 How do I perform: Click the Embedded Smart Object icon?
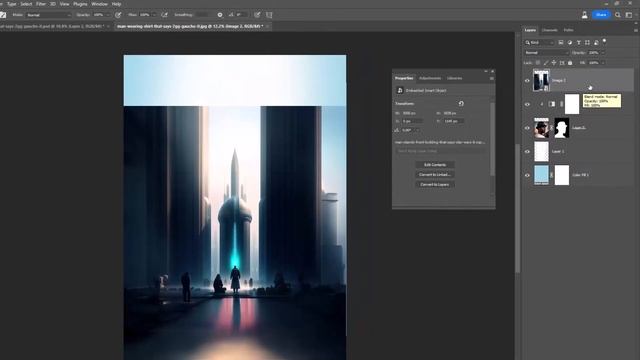[x=400, y=90]
